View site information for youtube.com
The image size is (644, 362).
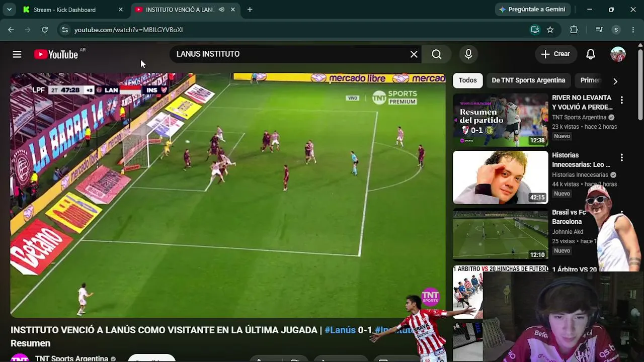(x=64, y=30)
